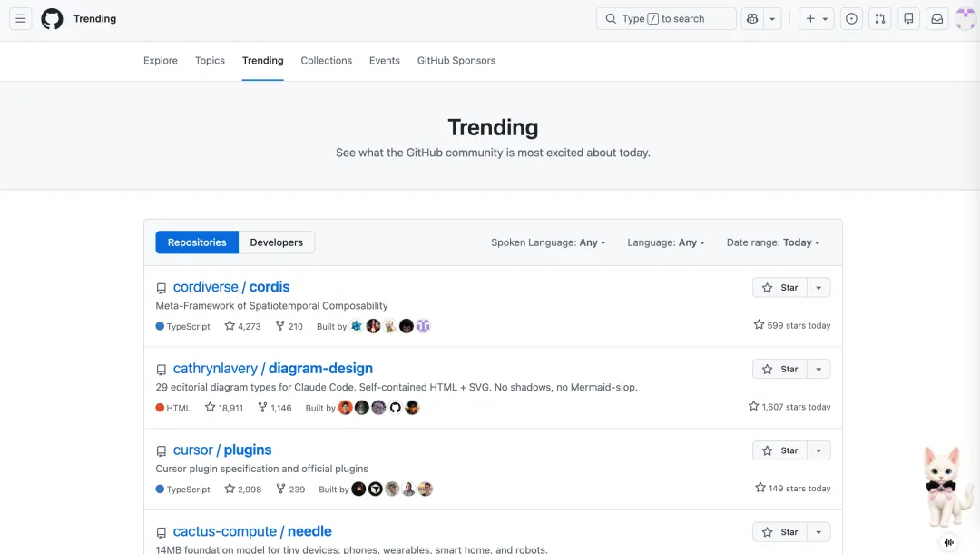Viewport: 980px width, 554px height.
Task: Click 1,146 forks count of diagram-design
Action: pyautogui.click(x=275, y=408)
